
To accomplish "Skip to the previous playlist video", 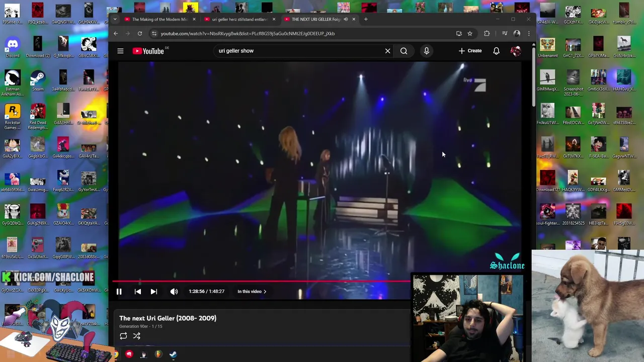I will tap(137, 292).
